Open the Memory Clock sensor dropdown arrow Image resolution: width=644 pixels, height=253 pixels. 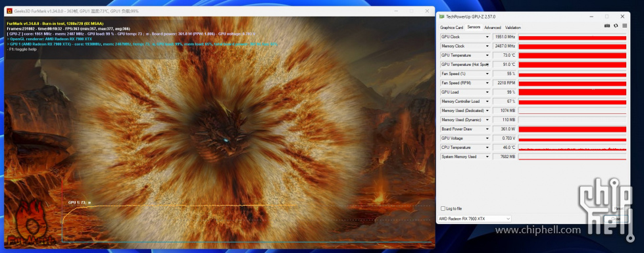coord(487,46)
